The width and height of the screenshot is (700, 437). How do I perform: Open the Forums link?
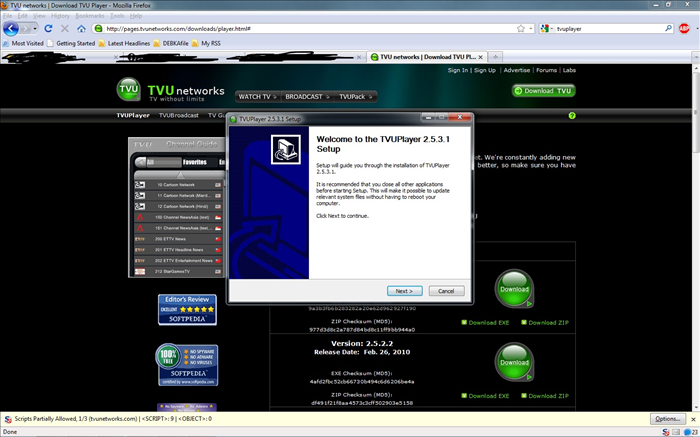(546, 70)
